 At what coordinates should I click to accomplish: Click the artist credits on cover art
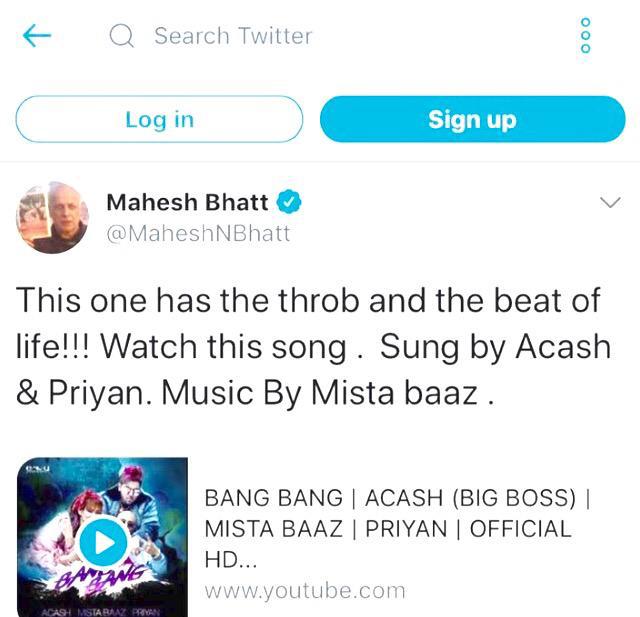[x=102, y=612]
